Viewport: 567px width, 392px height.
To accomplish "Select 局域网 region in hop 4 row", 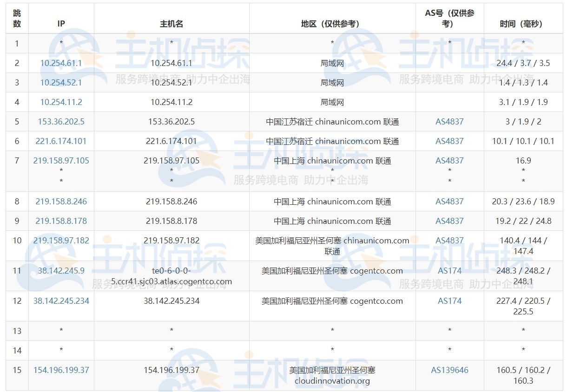I will pos(332,102).
